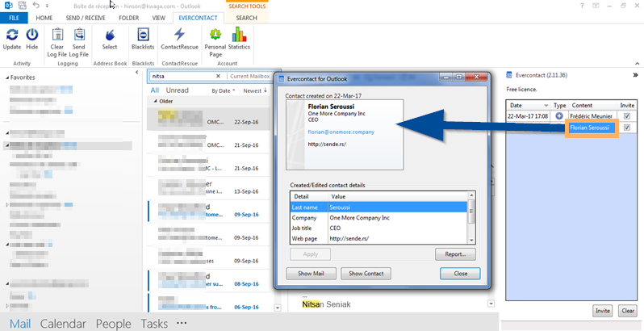Clear the search box with the X

(218, 76)
